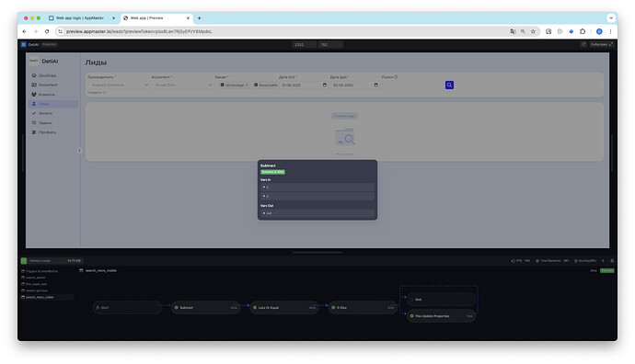Click the zoom magnifier icon in address bar

(523, 31)
